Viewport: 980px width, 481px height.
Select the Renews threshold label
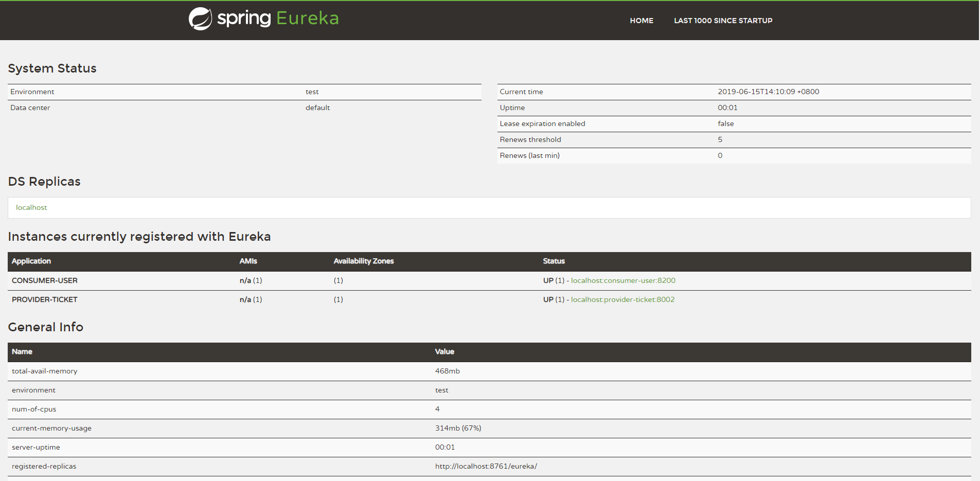click(x=530, y=139)
